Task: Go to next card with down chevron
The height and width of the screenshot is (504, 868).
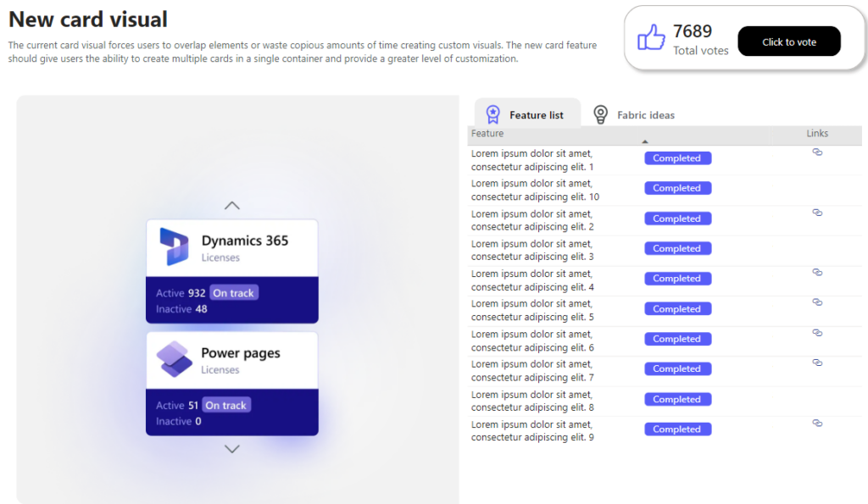Action: click(232, 449)
